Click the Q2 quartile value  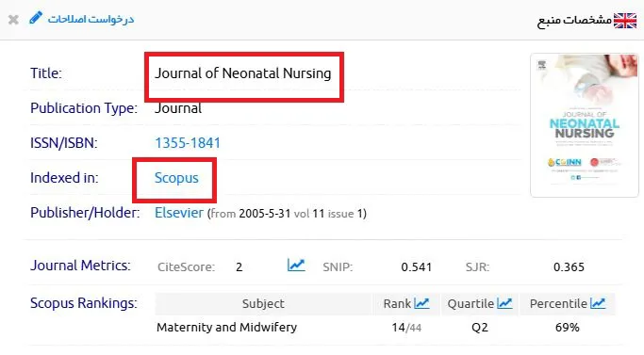pyautogui.click(x=480, y=328)
